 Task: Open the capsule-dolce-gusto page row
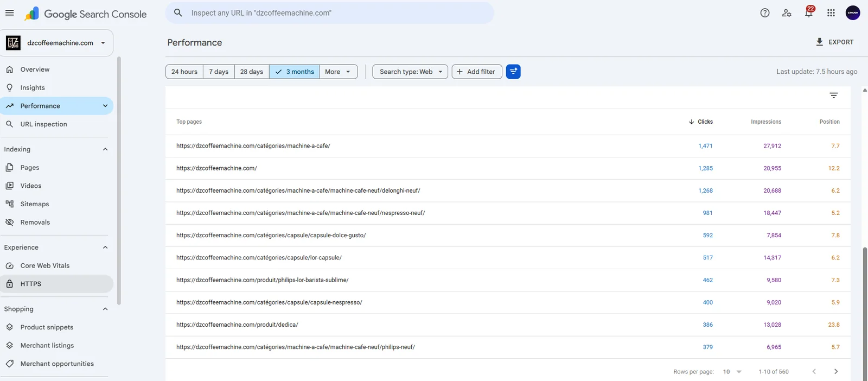[x=508, y=235]
